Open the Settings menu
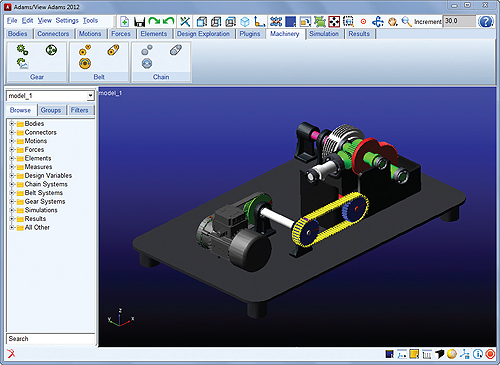 coord(67,21)
